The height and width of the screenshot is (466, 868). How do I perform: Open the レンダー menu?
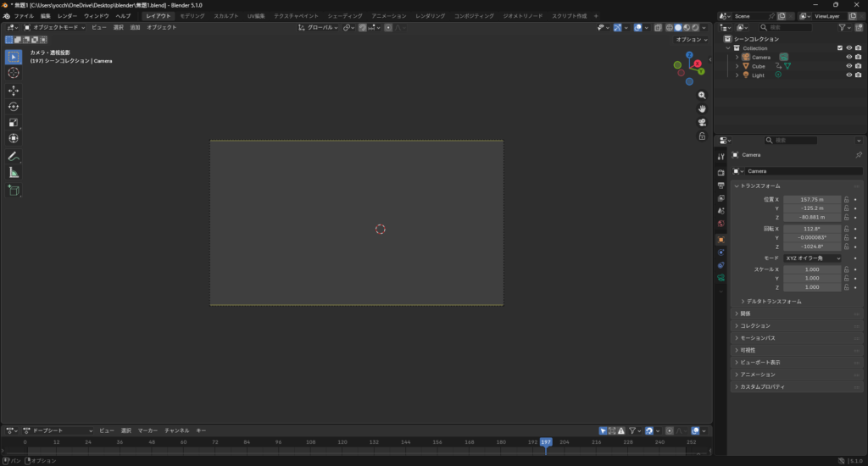(x=67, y=16)
